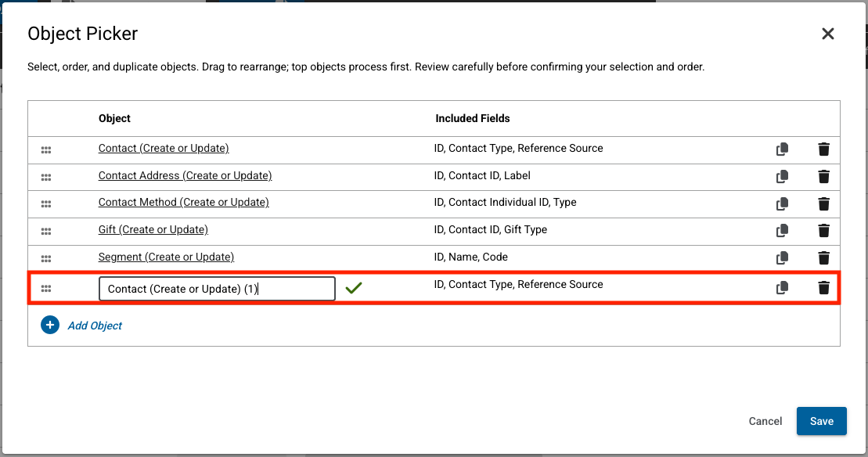The height and width of the screenshot is (457, 868).
Task: Click the Object Picker dialog title
Action: click(82, 34)
